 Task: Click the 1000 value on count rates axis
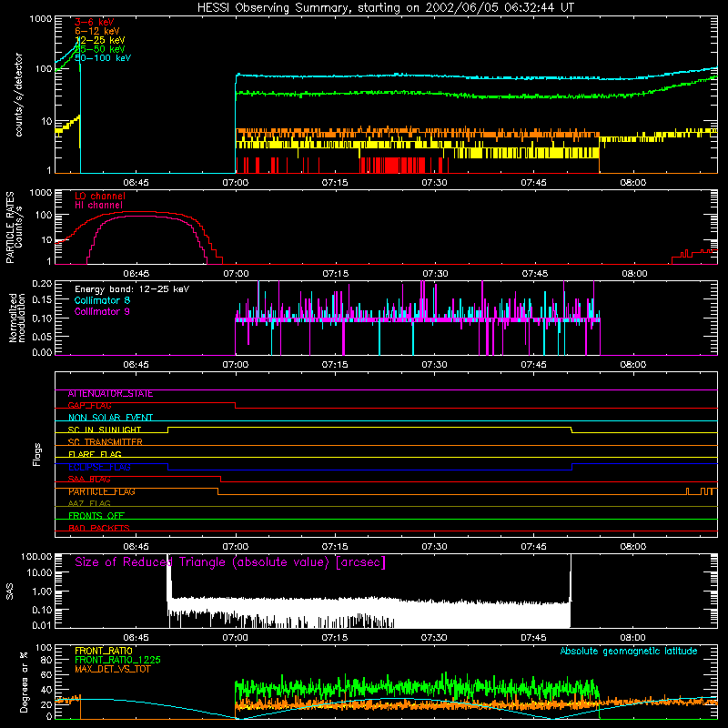[40, 19]
